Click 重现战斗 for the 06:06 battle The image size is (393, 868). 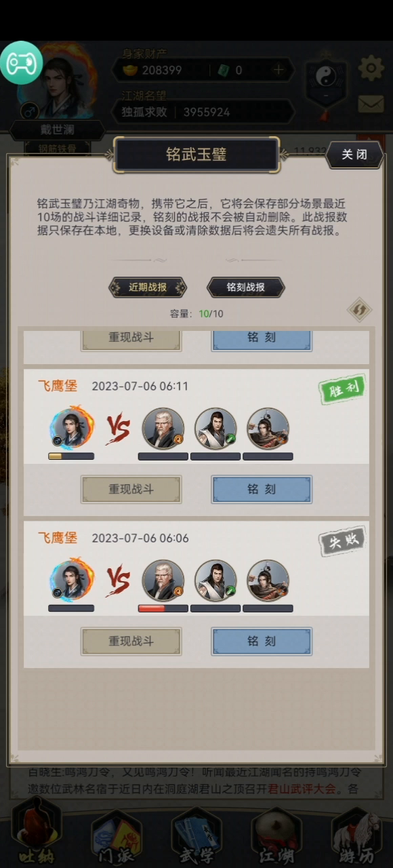[131, 641]
